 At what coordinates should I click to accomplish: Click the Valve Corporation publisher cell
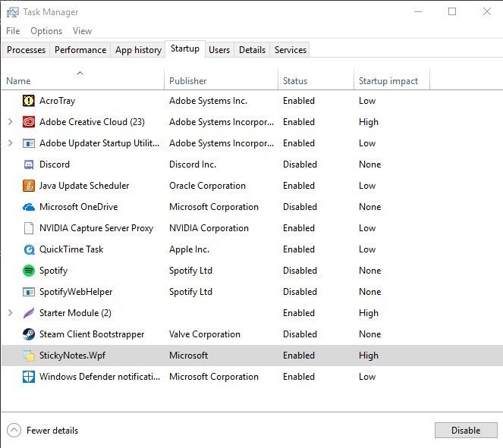tap(205, 334)
